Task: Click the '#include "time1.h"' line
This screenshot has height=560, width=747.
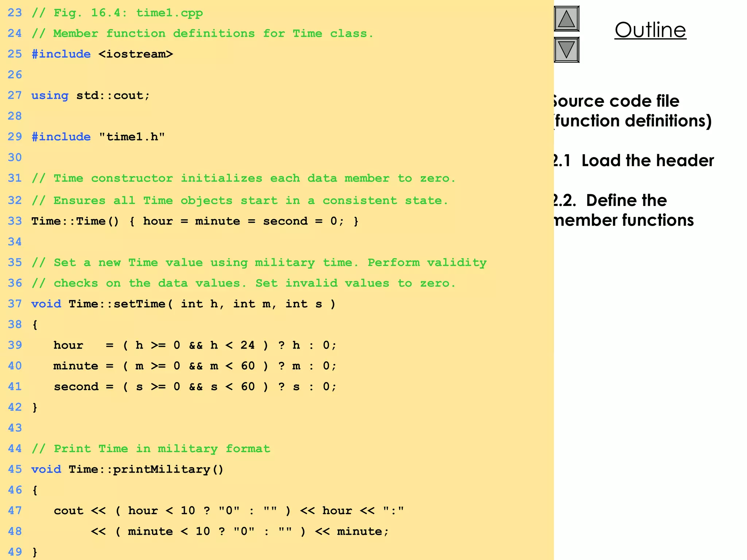Action: (x=98, y=137)
